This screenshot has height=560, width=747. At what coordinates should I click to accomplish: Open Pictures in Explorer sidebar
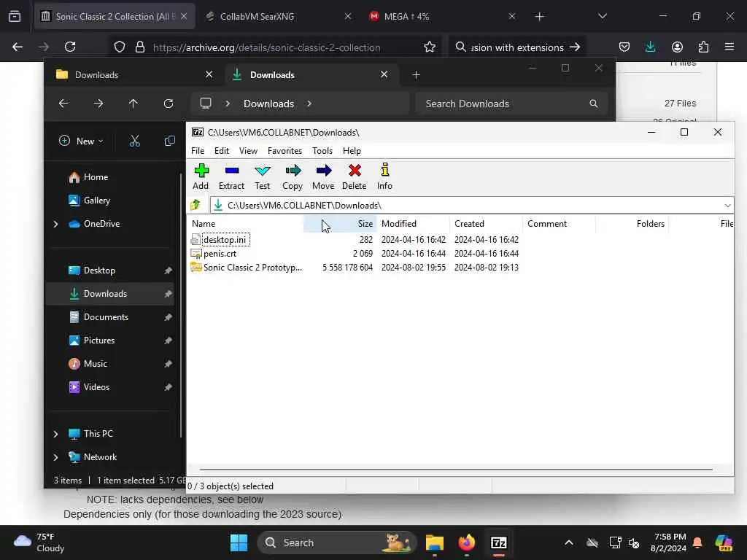99,340
